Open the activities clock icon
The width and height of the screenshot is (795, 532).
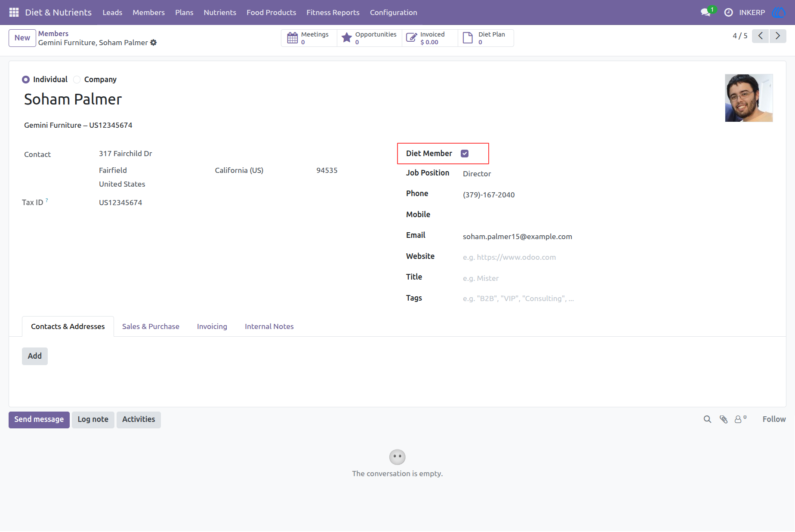[x=728, y=12]
